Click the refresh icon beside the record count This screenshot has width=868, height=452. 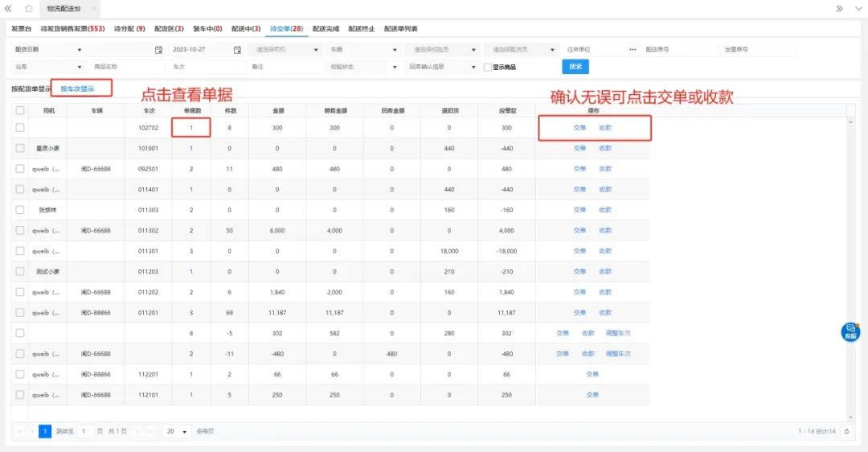coord(846,431)
